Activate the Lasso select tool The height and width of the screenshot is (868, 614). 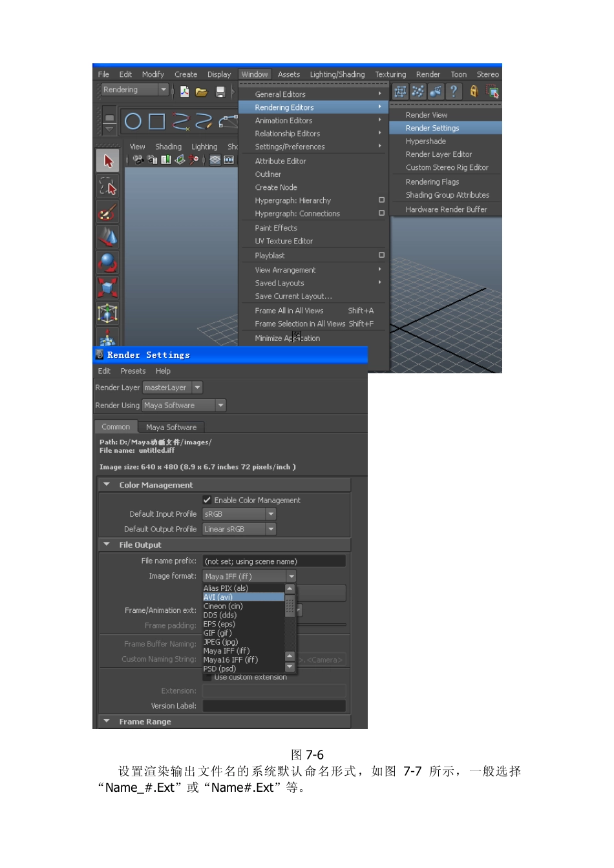pos(107,187)
